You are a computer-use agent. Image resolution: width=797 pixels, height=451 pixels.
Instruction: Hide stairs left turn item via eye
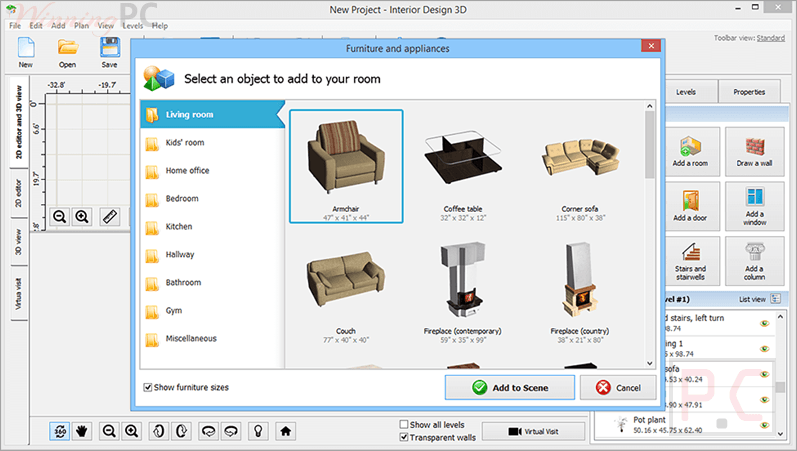pos(764,323)
